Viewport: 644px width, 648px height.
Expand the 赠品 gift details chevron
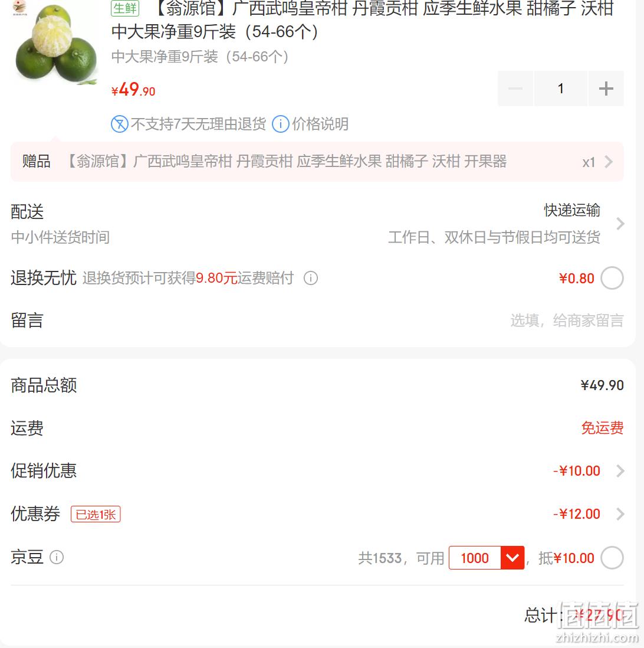point(609,162)
